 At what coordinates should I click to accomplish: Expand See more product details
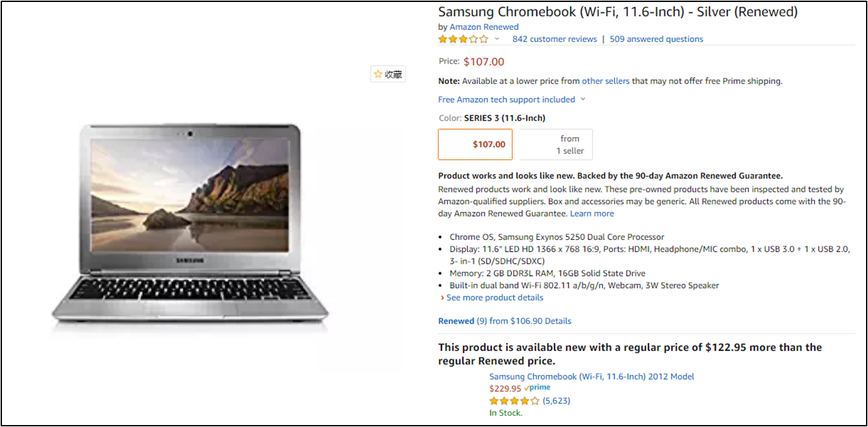(x=495, y=298)
